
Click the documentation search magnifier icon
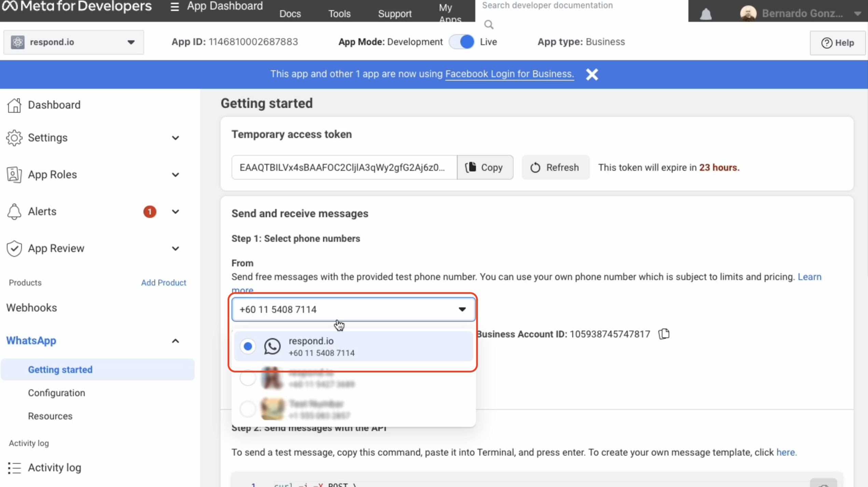tap(489, 25)
